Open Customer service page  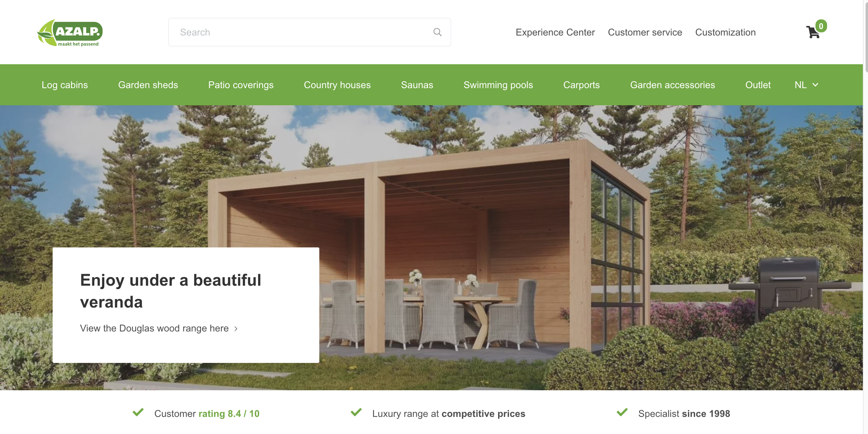[x=645, y=32]
